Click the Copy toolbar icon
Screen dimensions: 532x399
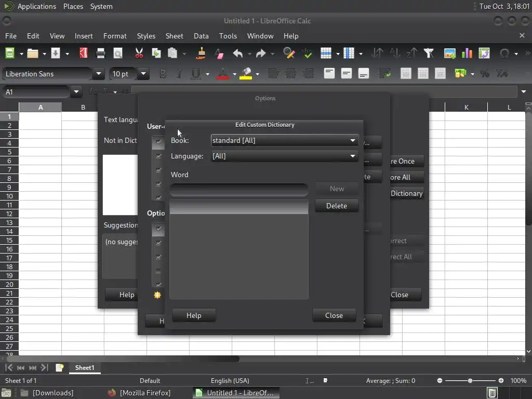156,54
